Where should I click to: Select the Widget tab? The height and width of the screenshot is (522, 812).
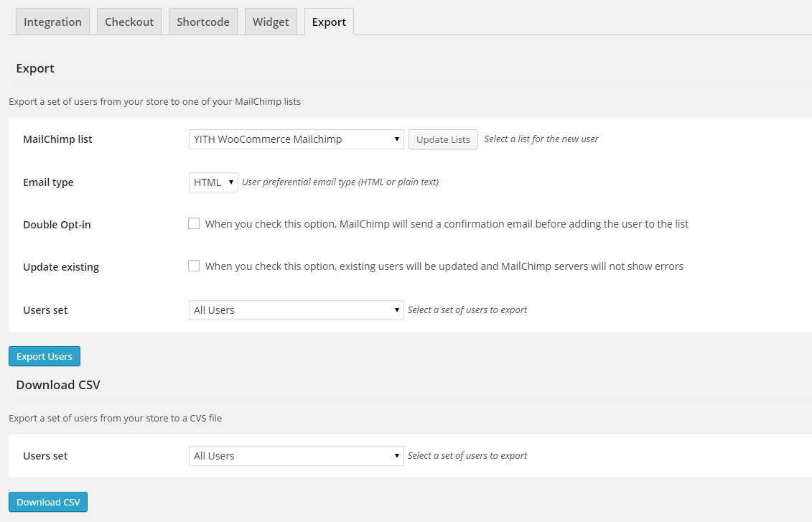pos(271,22)
